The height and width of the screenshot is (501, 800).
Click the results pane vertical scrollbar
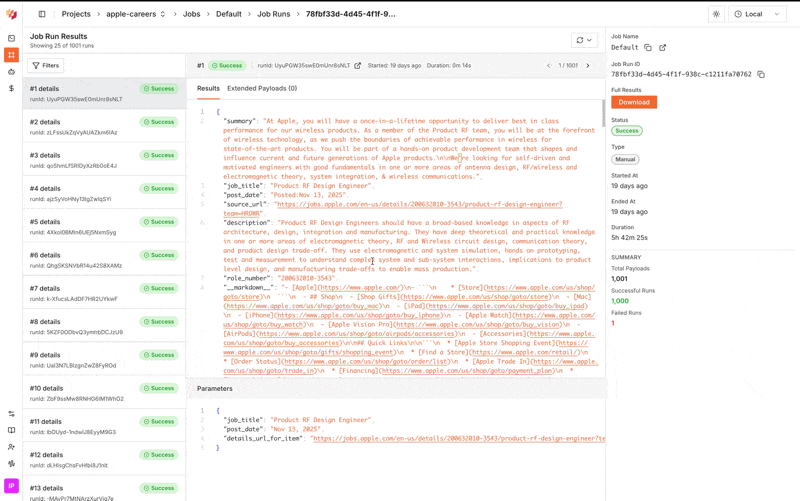[603, 113]
